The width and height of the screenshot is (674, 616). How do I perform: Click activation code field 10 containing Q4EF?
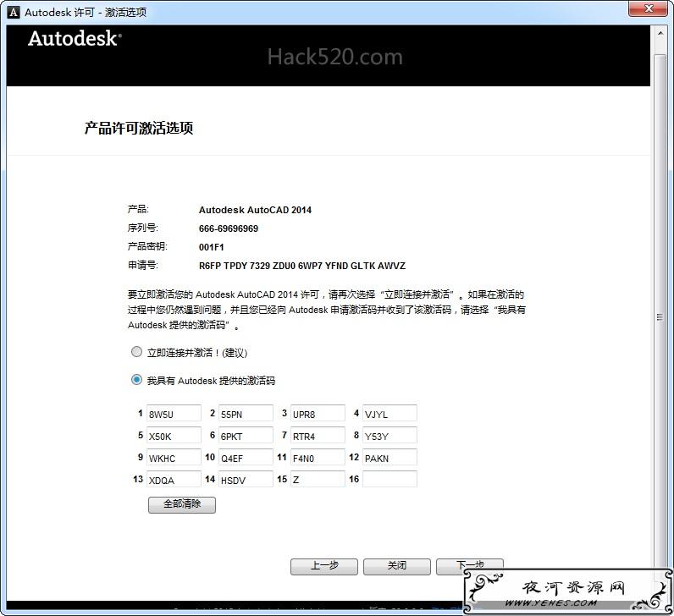[246, 457]
